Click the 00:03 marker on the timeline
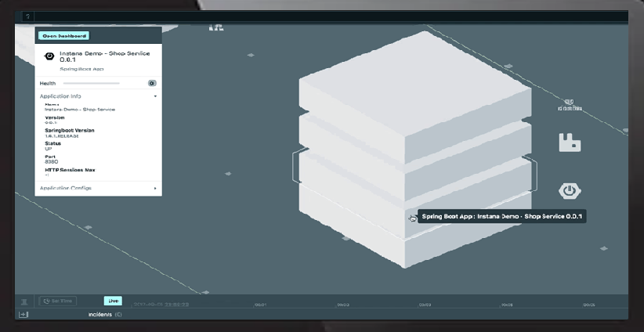The width and height of the screenshot is (644, 332). pyautogui.click(x=425, y=305)
